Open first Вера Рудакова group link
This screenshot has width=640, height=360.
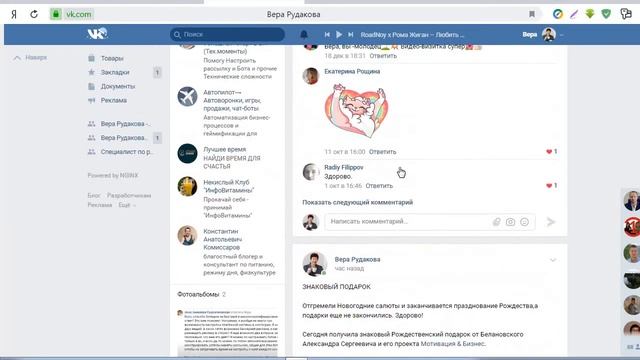pyautogui.click(x=125, y=124)
